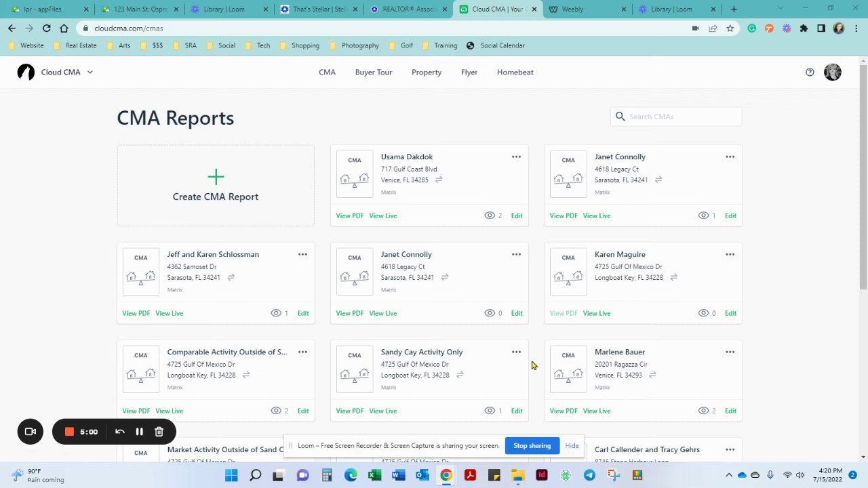Edit the Jeff and Karen Schlossman report
Viewport: 868px width, 488px height.
click(303, 313)
